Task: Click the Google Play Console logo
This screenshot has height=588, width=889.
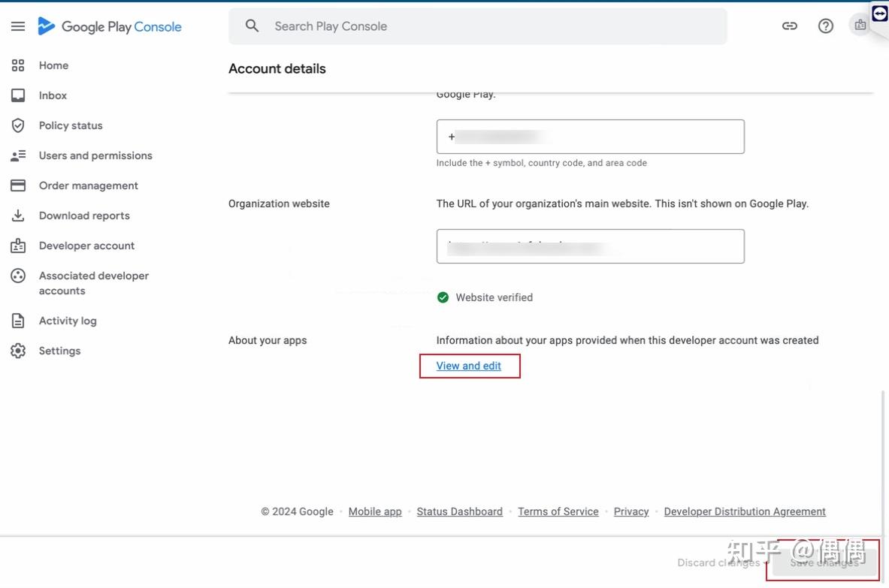Action: tap(110, 26)
